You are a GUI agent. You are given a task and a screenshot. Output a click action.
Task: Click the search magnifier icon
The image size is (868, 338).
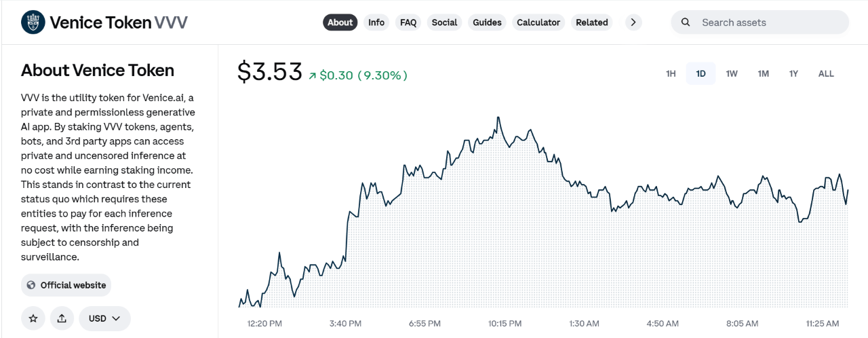[x=686, y=22]
